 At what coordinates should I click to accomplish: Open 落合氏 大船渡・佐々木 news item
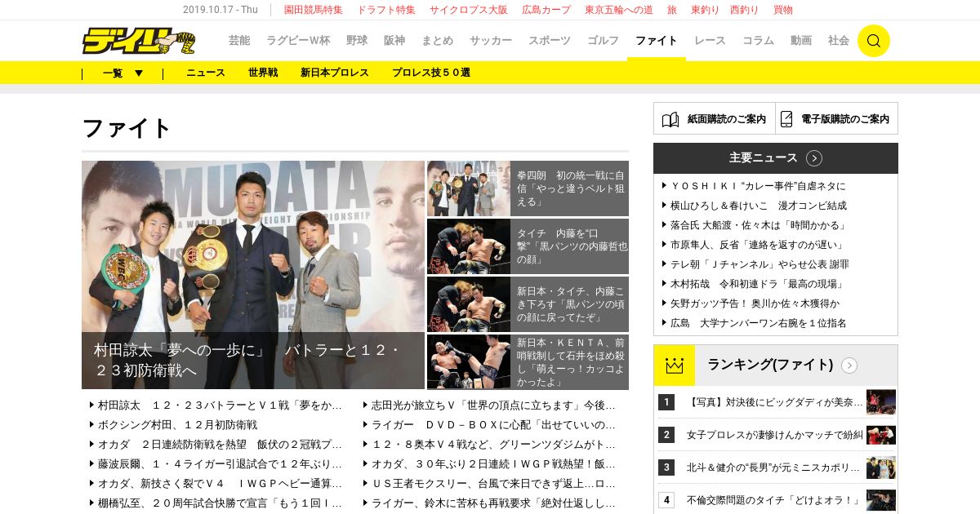click(759, 225)
